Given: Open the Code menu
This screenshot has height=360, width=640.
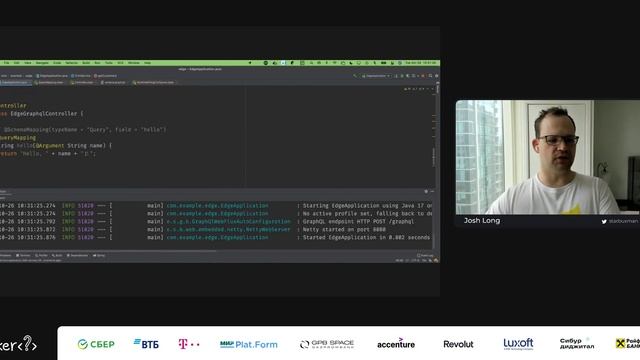Looking at the screenshot, I should coord(57,63).
